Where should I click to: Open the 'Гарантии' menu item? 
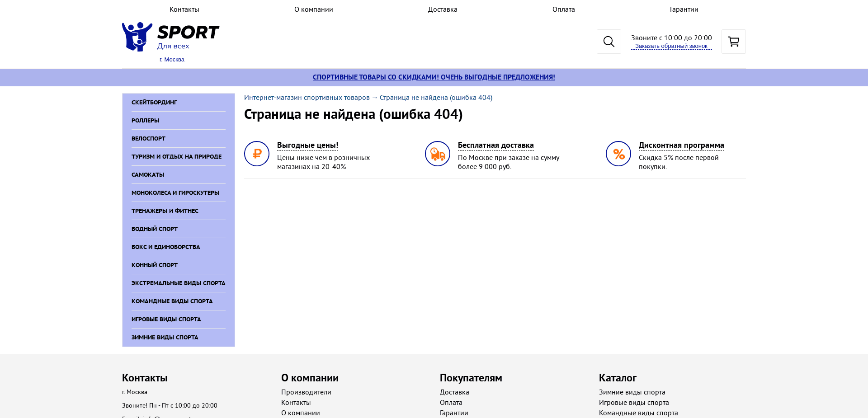click(x=684, y=9)
